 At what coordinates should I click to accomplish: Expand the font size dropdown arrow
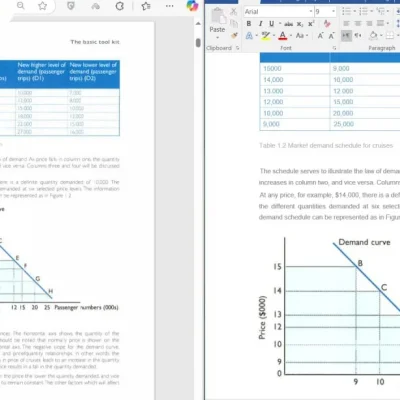[x=333, y=12]
